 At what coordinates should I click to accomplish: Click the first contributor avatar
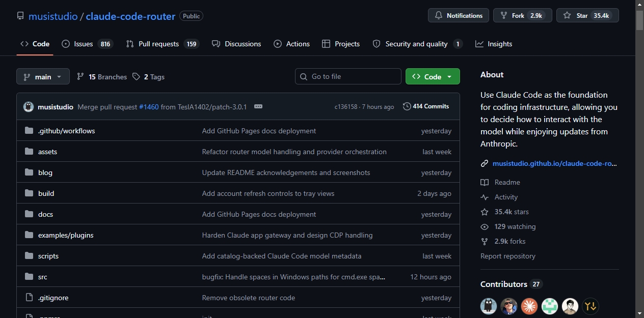coord(489,306)
